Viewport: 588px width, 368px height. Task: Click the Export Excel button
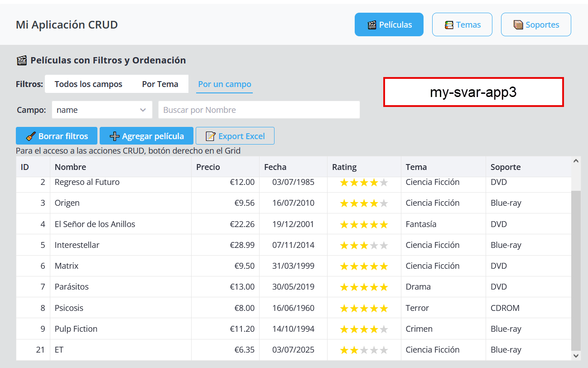235,136
